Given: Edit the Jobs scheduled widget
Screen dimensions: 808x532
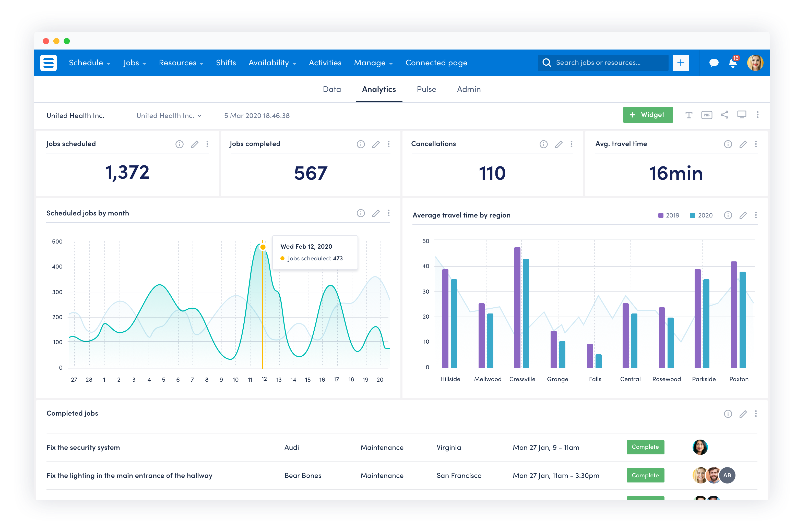Looking at the screenshot, I should 195,144.
